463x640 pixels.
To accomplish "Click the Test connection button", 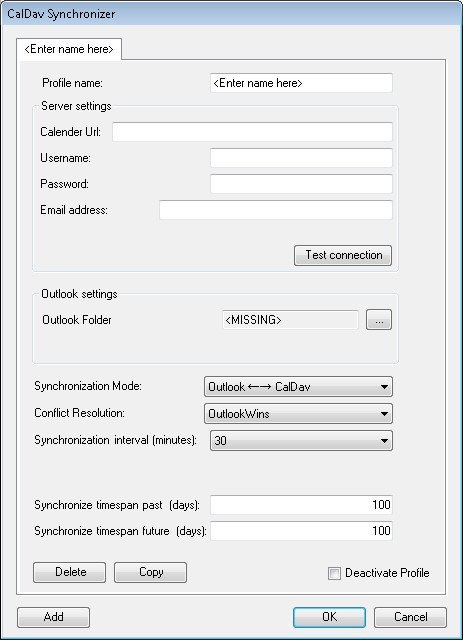I will click(x=343, y=255).
